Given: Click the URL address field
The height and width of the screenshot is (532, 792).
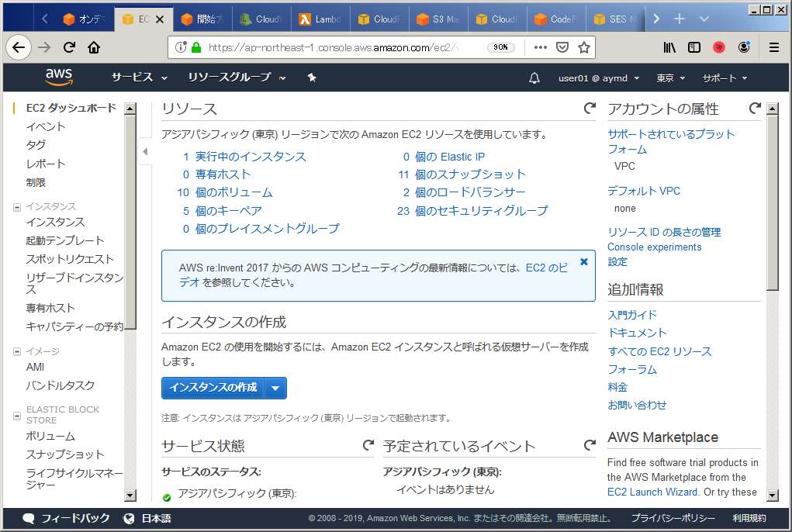Looking at the screenshot, I should [334, 47].
